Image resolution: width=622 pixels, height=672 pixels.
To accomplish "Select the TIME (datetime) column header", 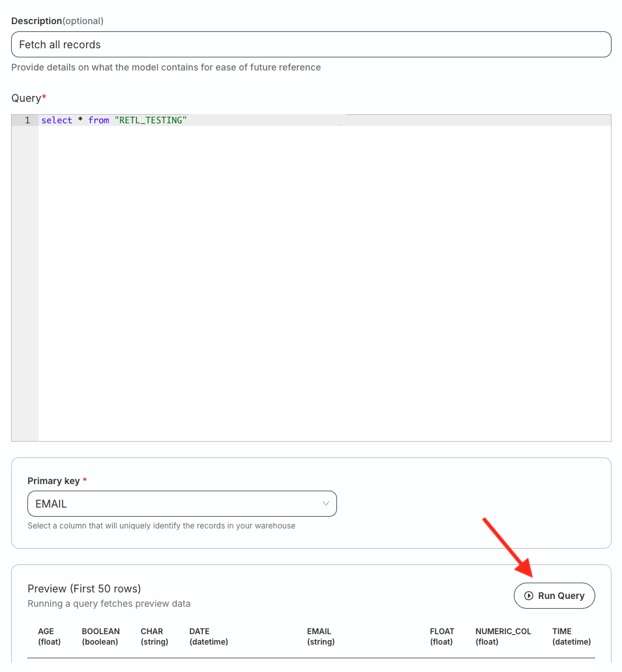I will (571, 636).
